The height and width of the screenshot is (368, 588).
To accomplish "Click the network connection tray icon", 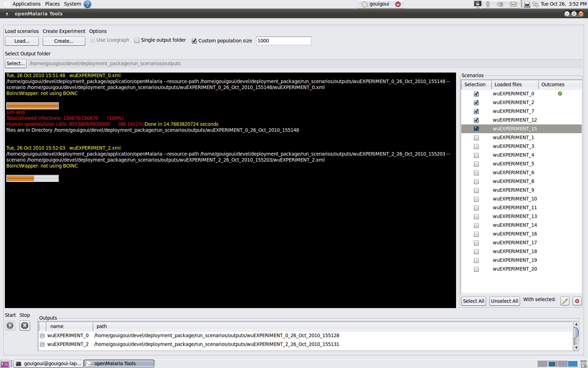I will point(535,4).
